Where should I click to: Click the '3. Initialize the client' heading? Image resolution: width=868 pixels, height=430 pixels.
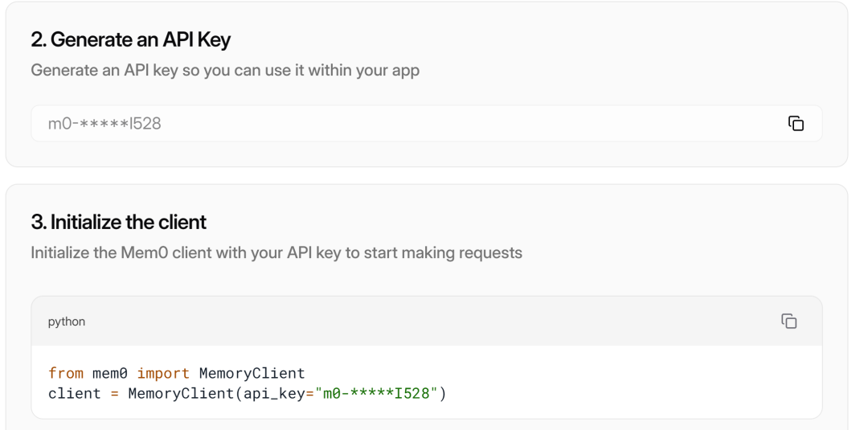118,222
